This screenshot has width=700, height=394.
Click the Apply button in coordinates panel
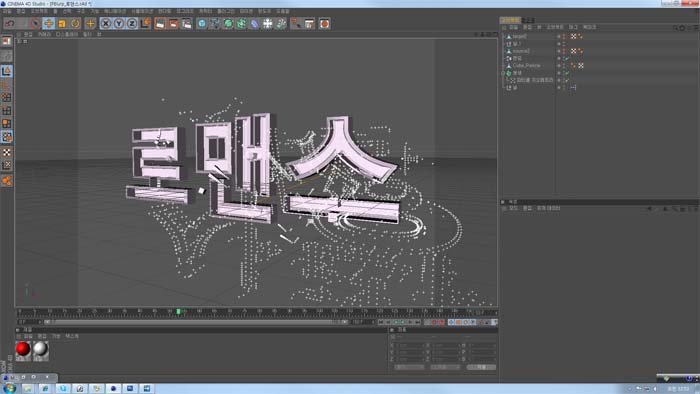pos(481,367)
